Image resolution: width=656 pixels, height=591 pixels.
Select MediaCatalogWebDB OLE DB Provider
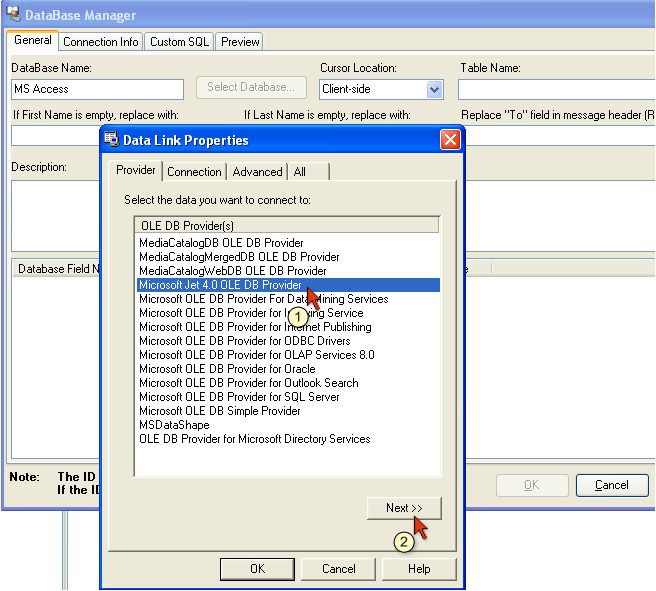tap(288, 271)
